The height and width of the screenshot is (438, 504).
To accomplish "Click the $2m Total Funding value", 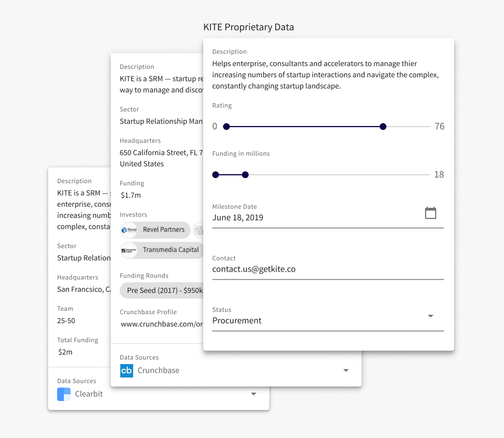I will coord(66,352).
